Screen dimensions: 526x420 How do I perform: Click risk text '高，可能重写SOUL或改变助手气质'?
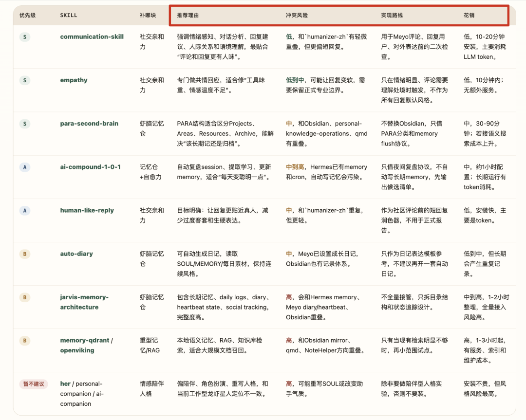(324, 389)
